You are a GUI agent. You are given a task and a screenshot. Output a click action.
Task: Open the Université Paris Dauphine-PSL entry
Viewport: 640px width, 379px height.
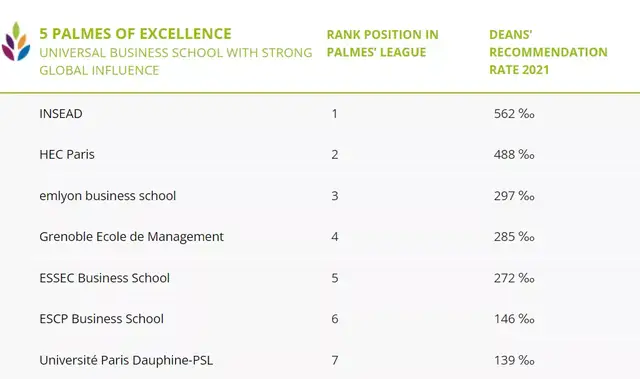(x=126, y=360)
